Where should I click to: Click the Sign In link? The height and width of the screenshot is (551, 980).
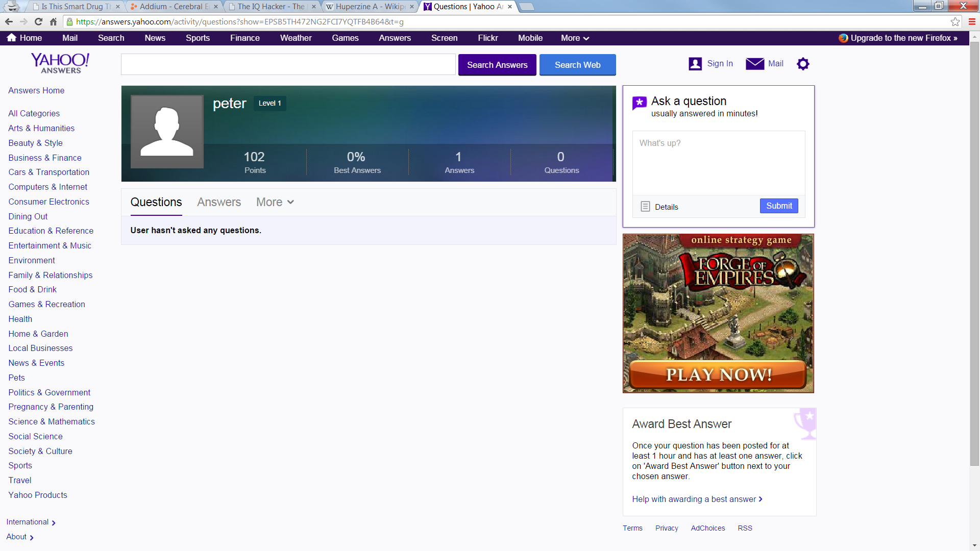click(x=720, y=64)
